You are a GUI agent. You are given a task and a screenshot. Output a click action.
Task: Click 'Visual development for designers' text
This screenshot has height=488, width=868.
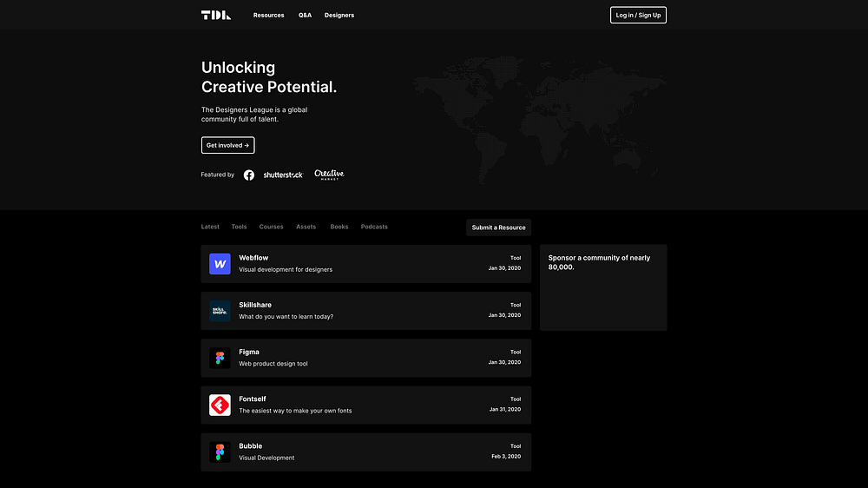click(x=286, y=269)
